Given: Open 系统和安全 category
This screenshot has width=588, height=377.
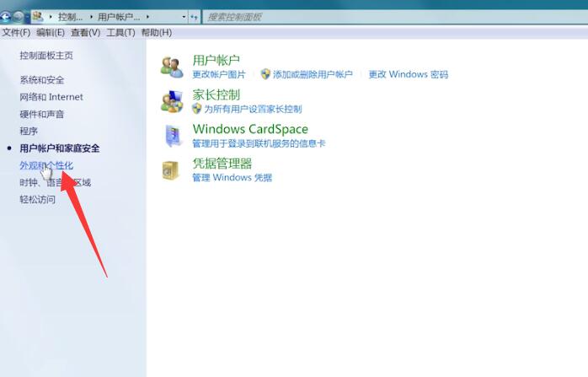Looking at the screenshot, I should click(41, 80).
